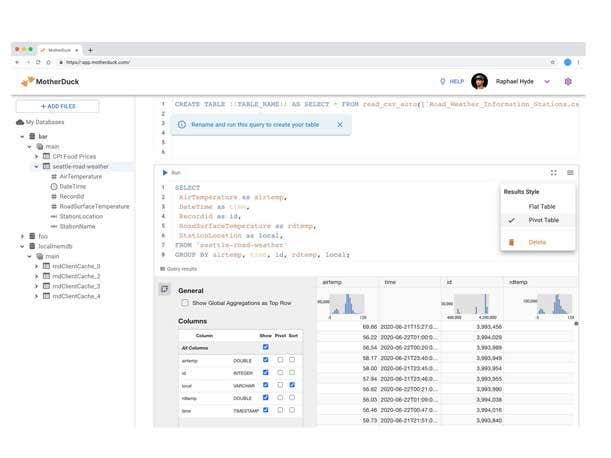Enable Show Global Aggregations as Top Row

[185, 303]
